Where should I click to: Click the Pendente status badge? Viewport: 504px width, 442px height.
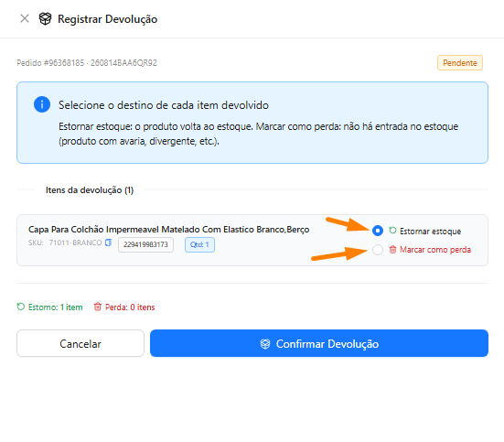(460, 63)
